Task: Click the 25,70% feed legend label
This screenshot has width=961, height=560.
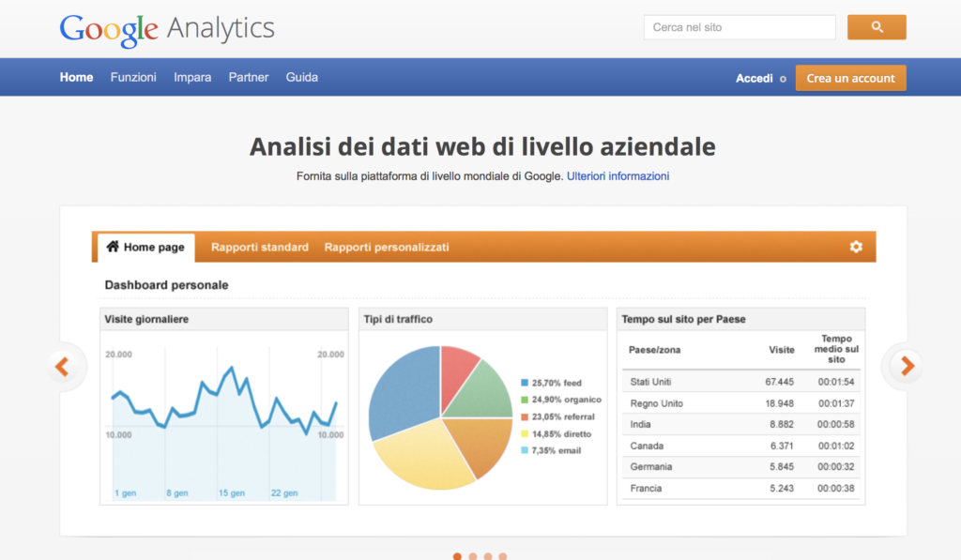Action: 557,383
